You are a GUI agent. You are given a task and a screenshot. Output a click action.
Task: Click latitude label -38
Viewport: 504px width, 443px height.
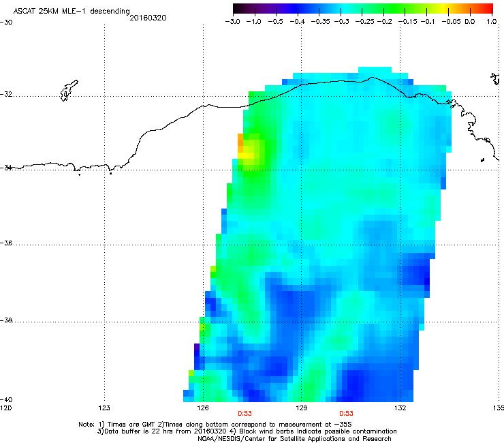pyautogui.click(x=6, y=320)
